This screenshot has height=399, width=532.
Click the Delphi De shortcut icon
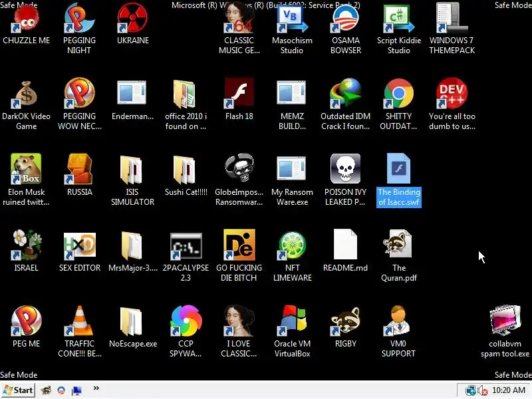click(x=239, y=245)
